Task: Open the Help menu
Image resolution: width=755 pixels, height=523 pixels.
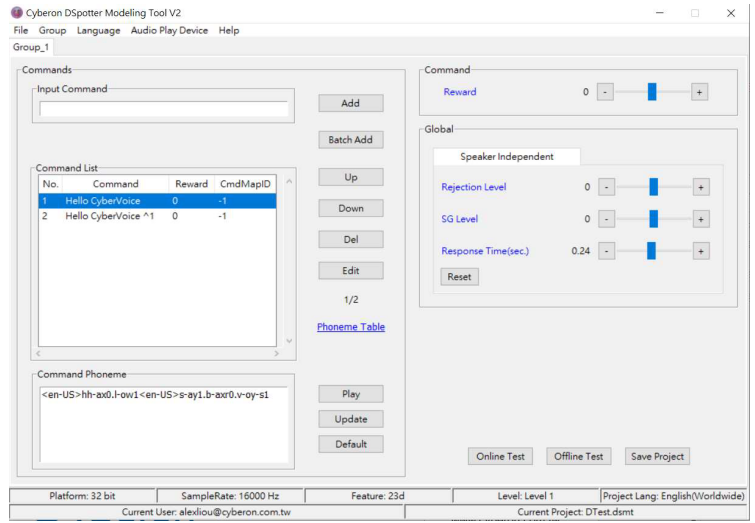Action: tap(229, 30)
